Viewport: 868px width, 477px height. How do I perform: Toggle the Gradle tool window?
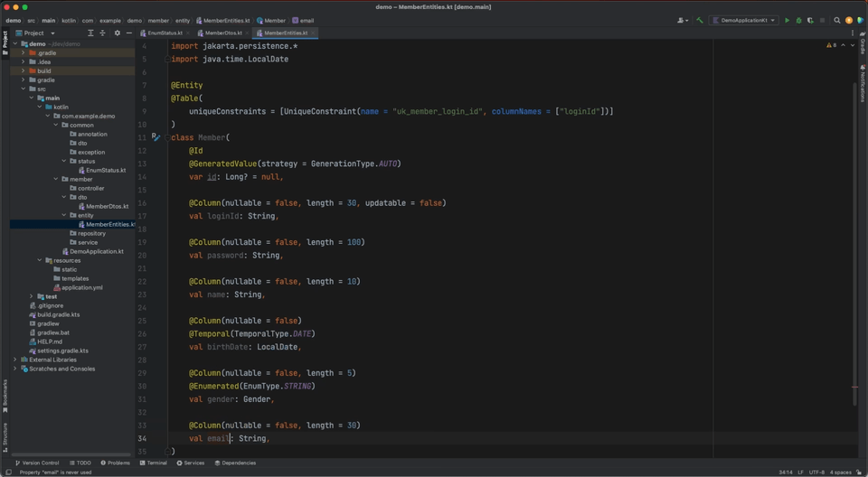(863, 43)
